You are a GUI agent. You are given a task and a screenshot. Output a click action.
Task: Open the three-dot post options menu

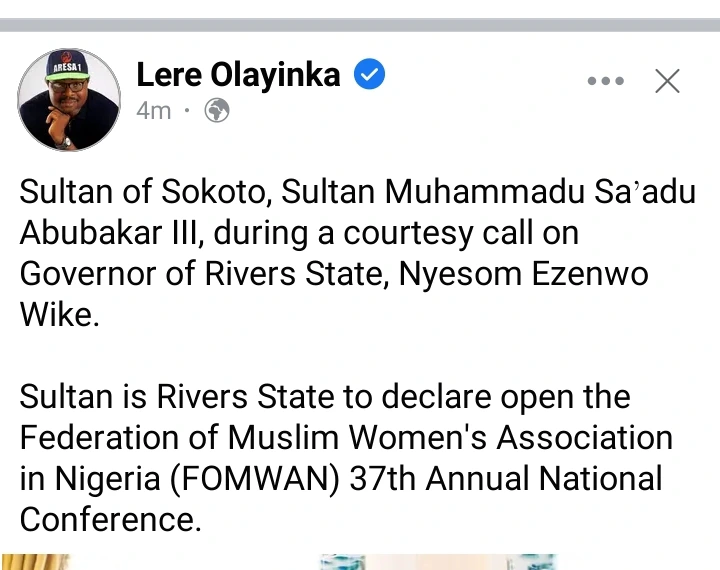[x=606, y=81]
